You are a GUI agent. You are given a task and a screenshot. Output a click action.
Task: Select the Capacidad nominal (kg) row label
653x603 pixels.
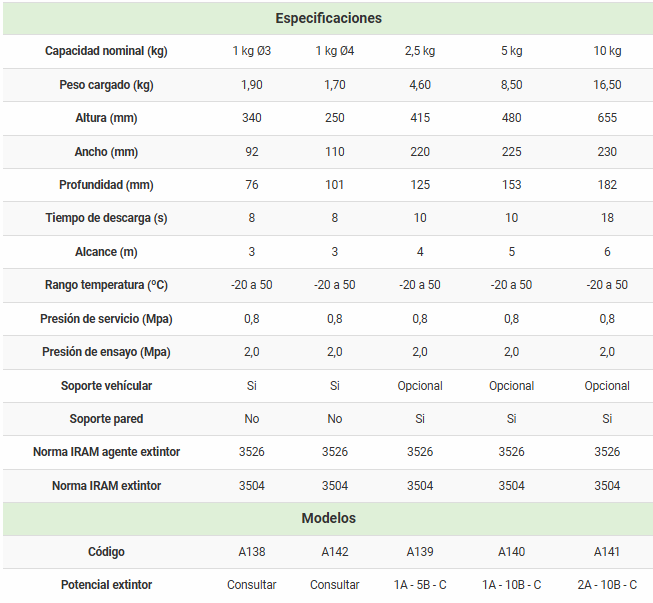tap(106, 51)
